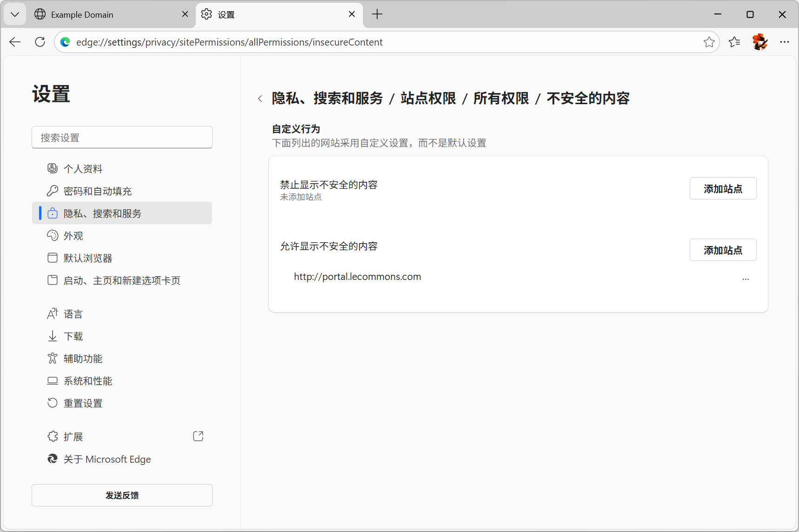Click 添加站点 for 禁止显示不安全的内容
The width and height of the screenshot is (799, 532).
point(723,188)
